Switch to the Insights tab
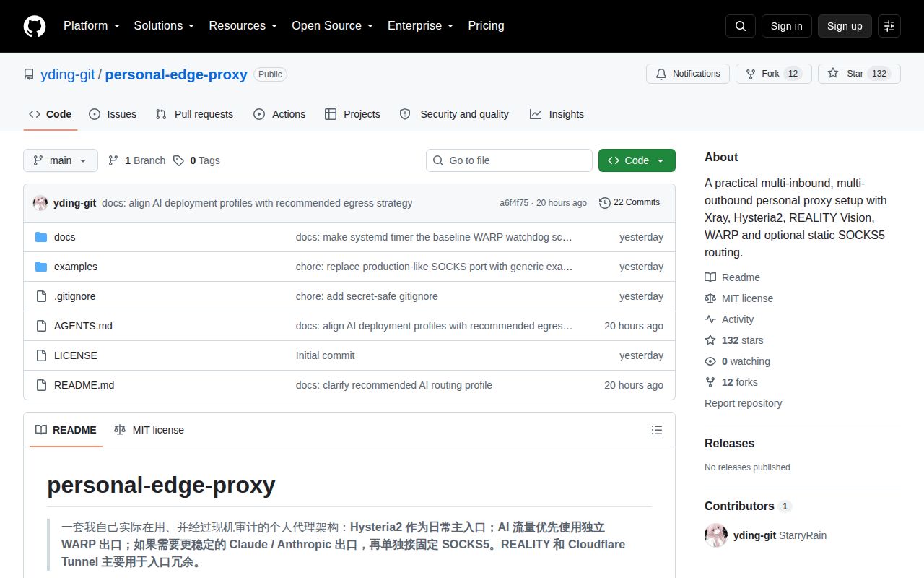This screenshot has width=924, height=578. (557, 114)
